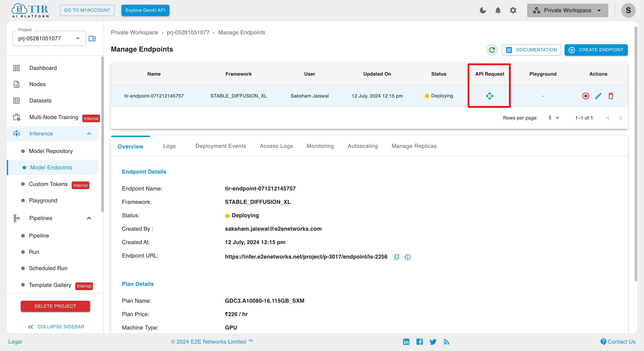Go to next table page
Image resolution: width=644 pixels, height=351 pixels.
(x=621, y=118)
